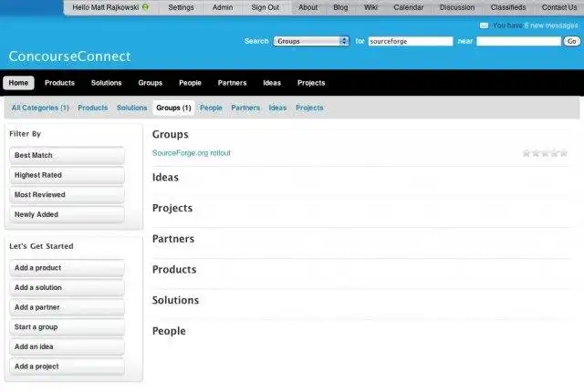Filter results by Best Match
The image size is (584, 392).
tap(67, 156)
